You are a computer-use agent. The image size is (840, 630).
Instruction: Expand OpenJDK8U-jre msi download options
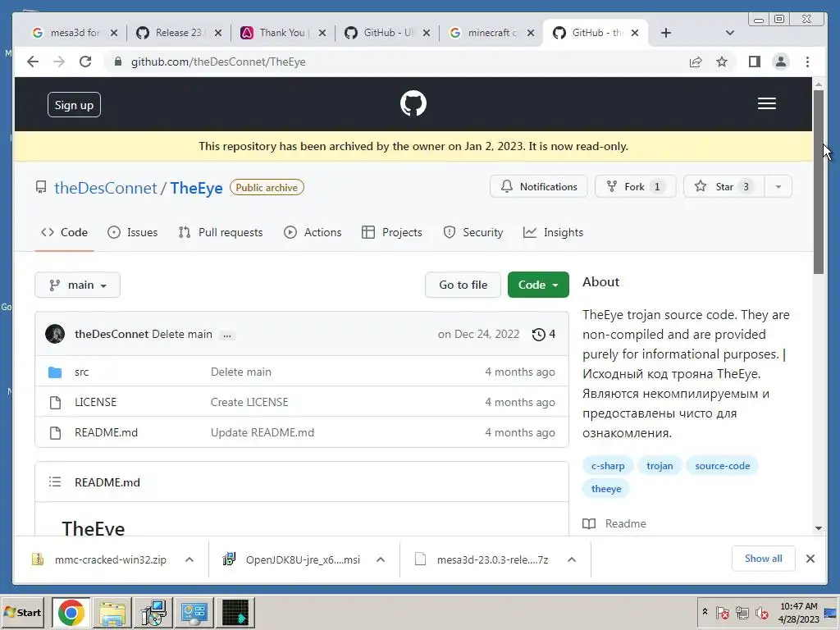point(381,559)
